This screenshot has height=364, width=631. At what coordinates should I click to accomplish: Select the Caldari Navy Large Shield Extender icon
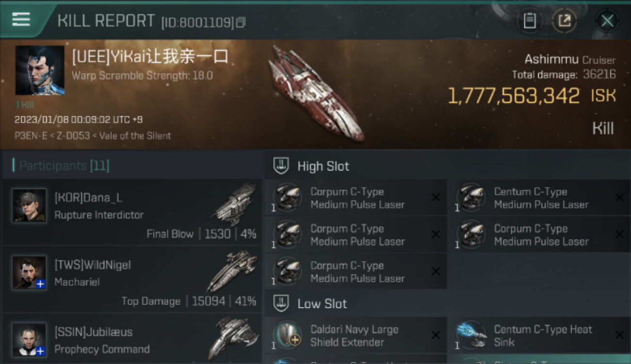[287, 335]
